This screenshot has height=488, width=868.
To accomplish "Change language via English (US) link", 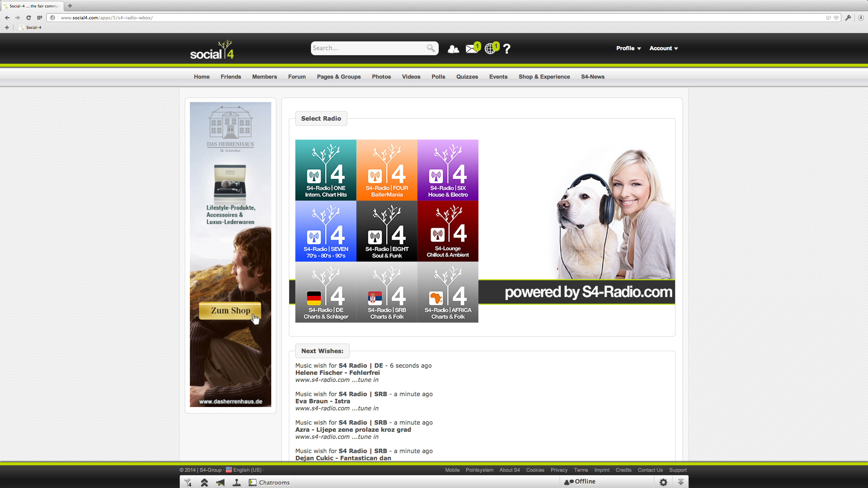I will (247, 470).
